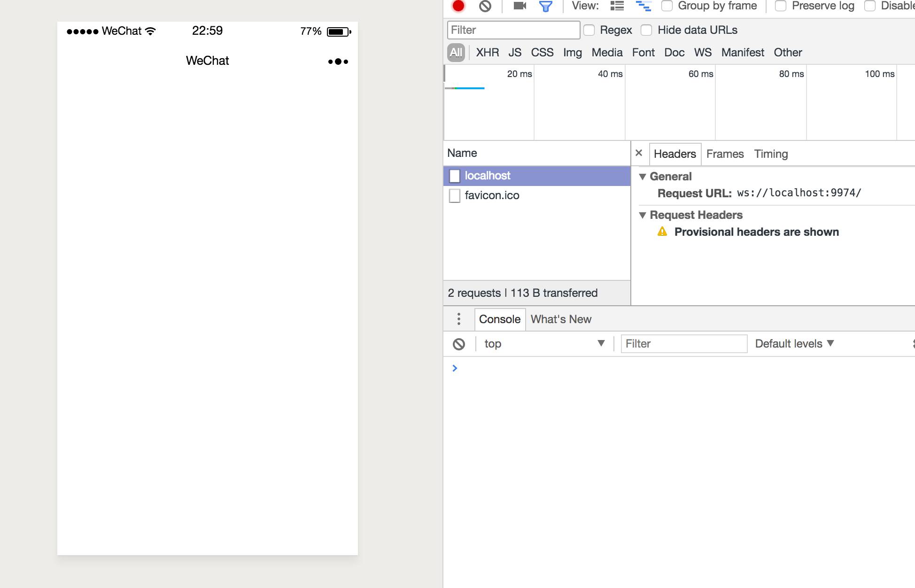Enable the Regex checkbox
The width and height of the screenshot is (915, 588).
tap(589, 30)
